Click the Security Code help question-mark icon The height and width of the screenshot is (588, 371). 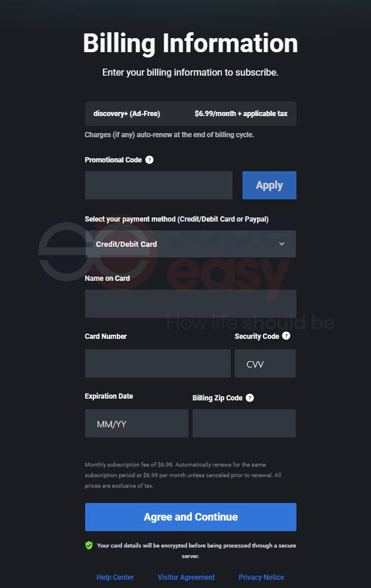pyautogui.click(x=286, y=336)
